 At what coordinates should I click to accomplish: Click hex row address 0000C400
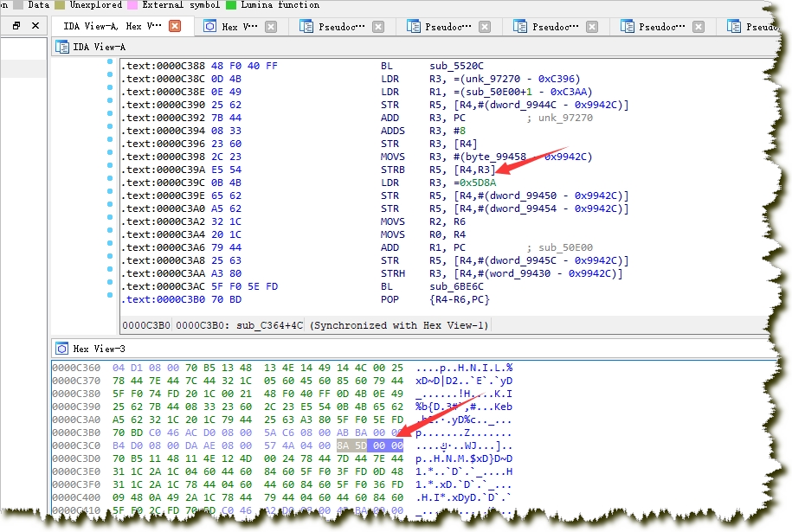tap(76, 497)
